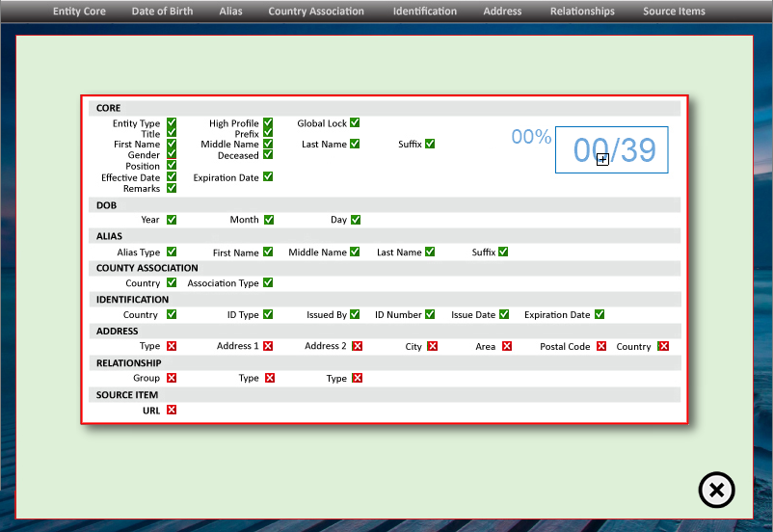Click the ADDRESS section header

385,331
